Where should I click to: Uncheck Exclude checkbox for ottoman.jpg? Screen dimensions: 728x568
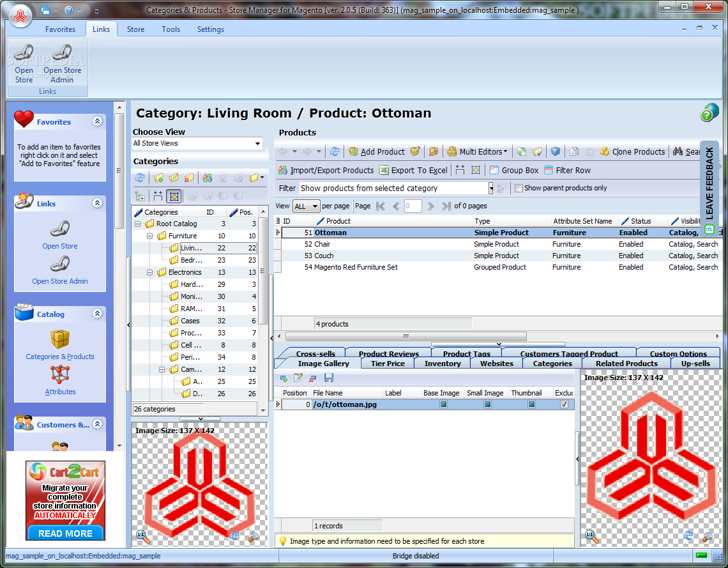(x=564, y=404)
